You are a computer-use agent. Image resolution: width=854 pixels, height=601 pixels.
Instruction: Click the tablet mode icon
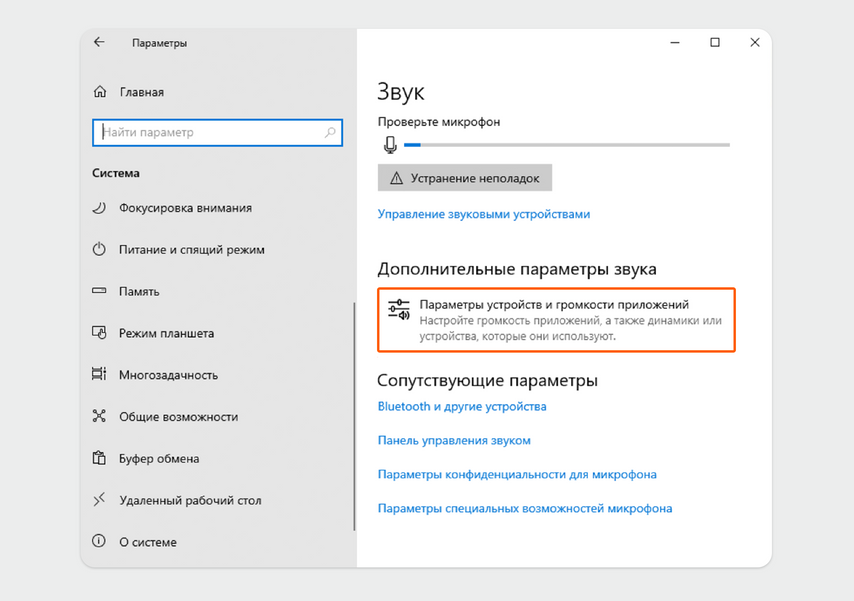pos(99,332)
